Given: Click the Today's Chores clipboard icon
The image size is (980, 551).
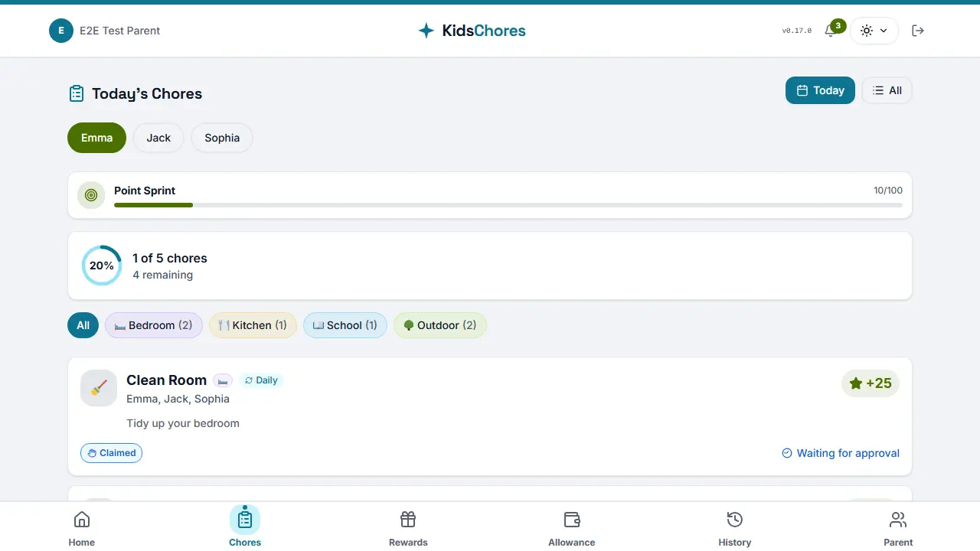Looking at the screenshot, I should coord(77,93).
